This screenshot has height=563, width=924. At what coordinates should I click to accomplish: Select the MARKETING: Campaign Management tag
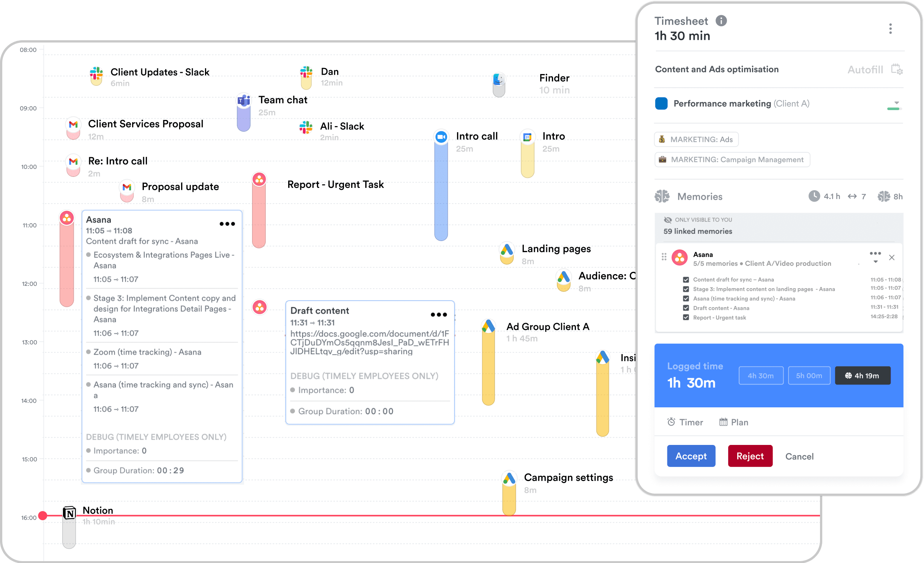(x=732, y=159)
